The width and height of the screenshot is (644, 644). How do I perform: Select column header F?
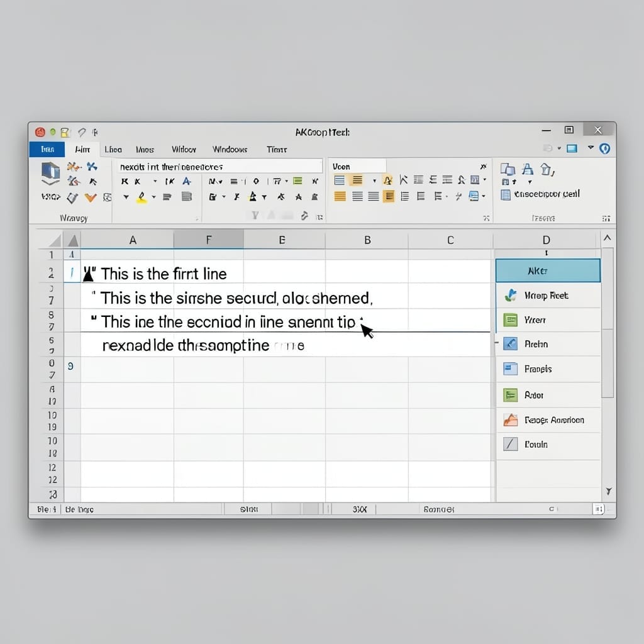click(x=209, y=240)
